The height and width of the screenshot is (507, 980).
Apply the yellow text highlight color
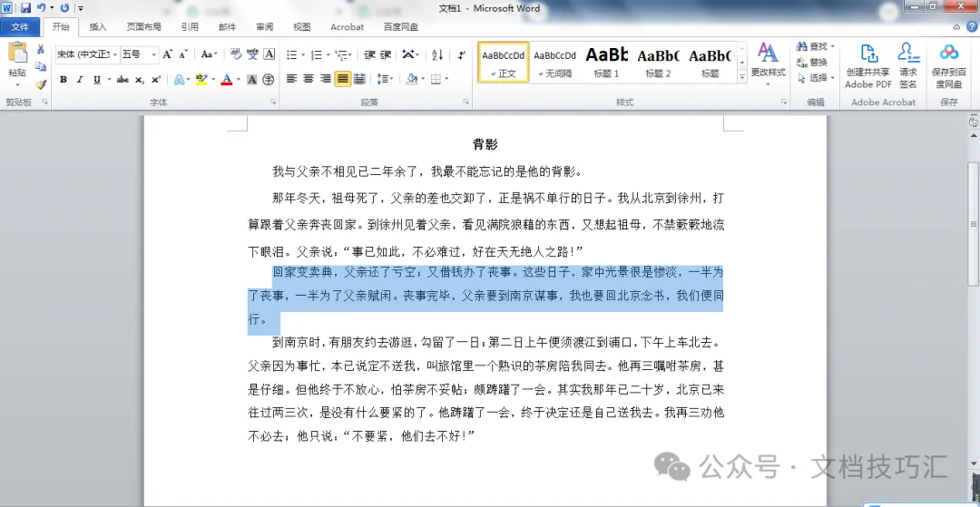[201, 79]
